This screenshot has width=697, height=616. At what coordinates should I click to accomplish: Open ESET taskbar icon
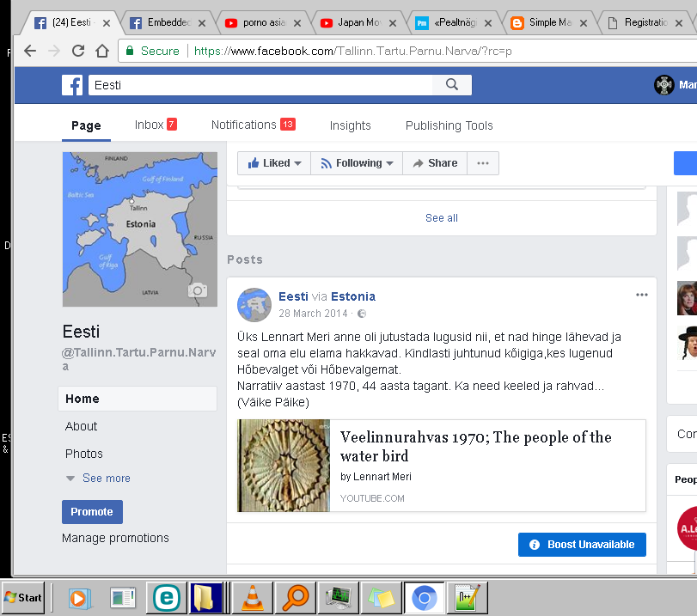[166, 598]
